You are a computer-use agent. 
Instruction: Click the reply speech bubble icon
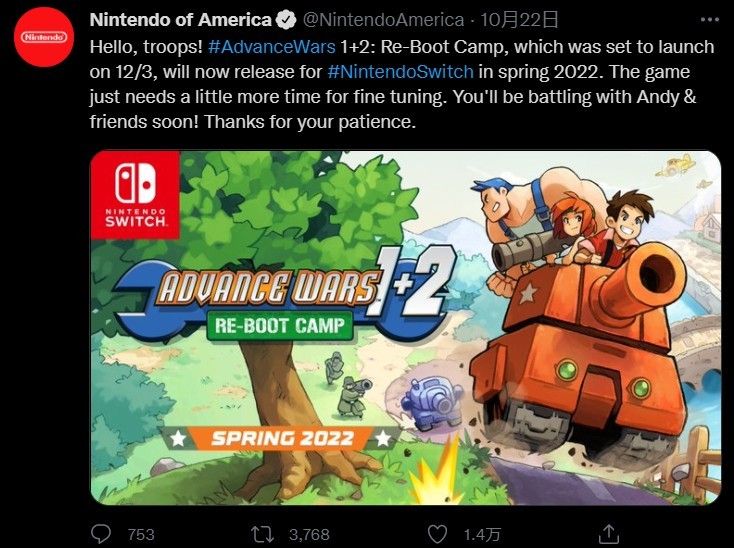click(101, 534)
